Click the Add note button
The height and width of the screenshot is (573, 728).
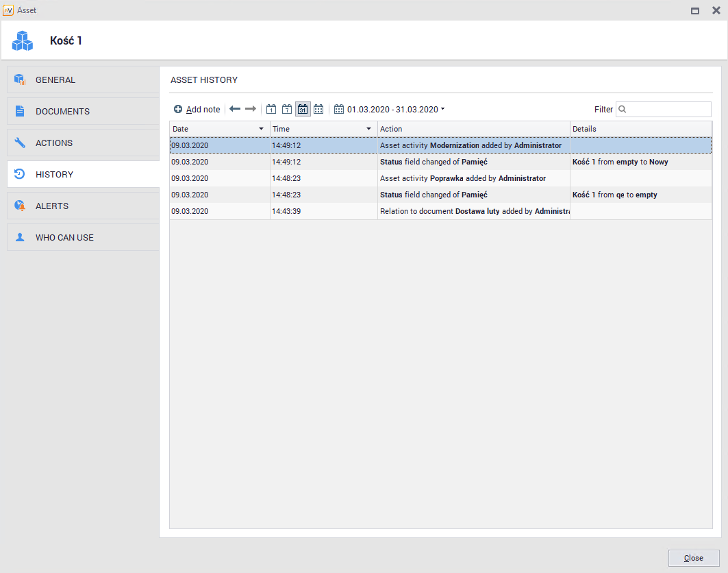click(197, 109)
